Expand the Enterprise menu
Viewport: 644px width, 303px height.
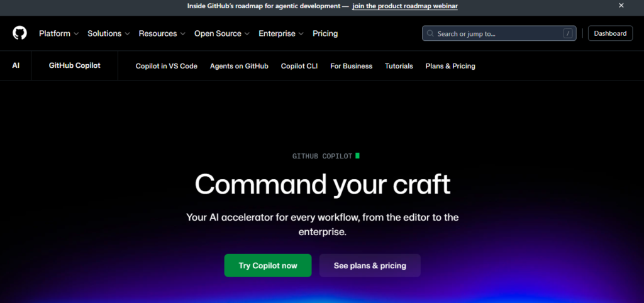coord(281,34)
